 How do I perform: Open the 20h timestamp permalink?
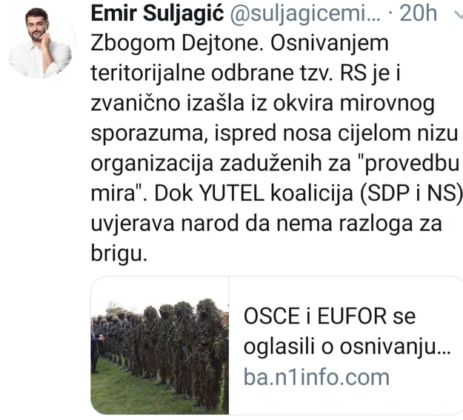[x=418, y=14]
